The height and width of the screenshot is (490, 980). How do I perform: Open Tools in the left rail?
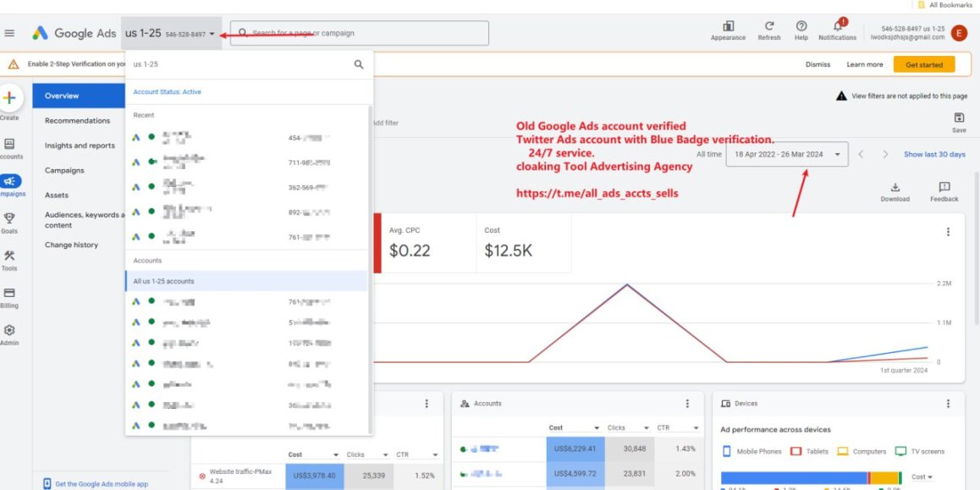click(9, 261)
